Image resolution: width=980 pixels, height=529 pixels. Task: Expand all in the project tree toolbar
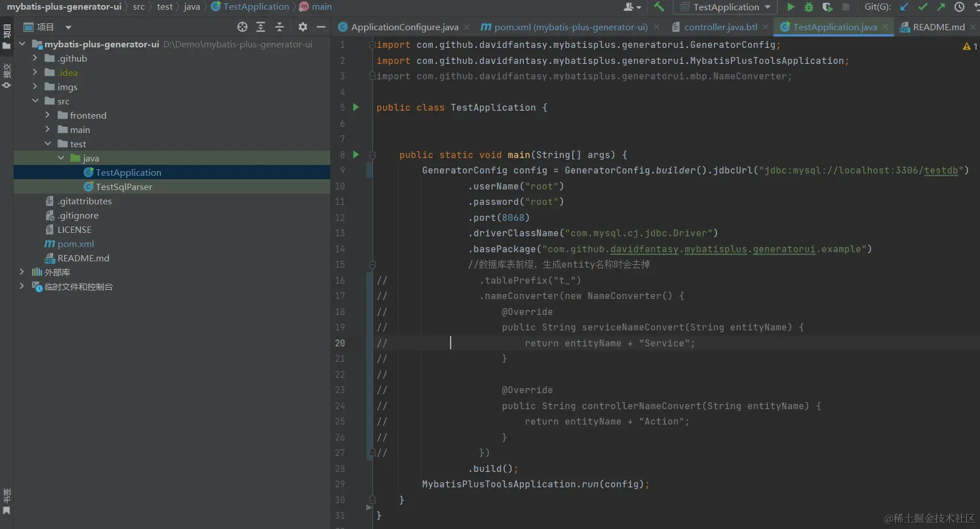coord(261,27)
